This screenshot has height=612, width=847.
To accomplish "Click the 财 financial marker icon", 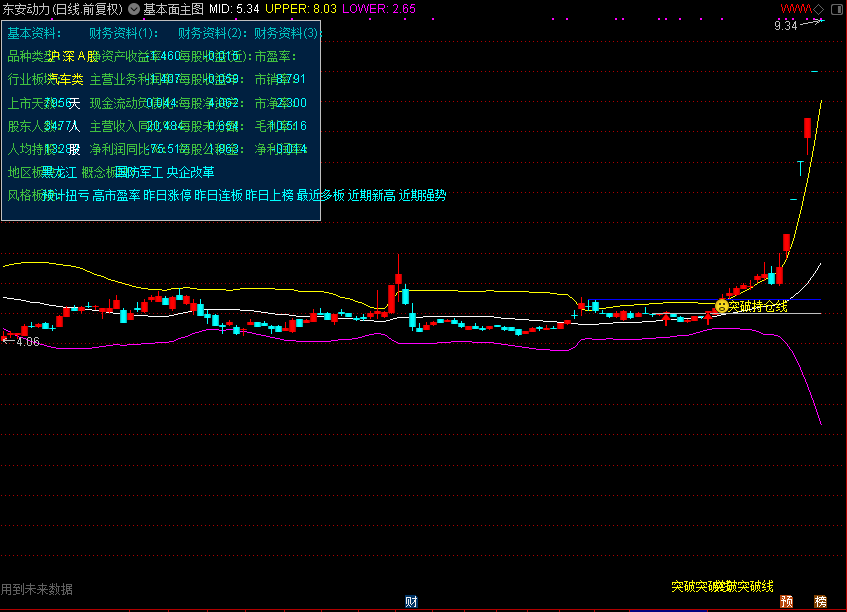I will 411,602.
